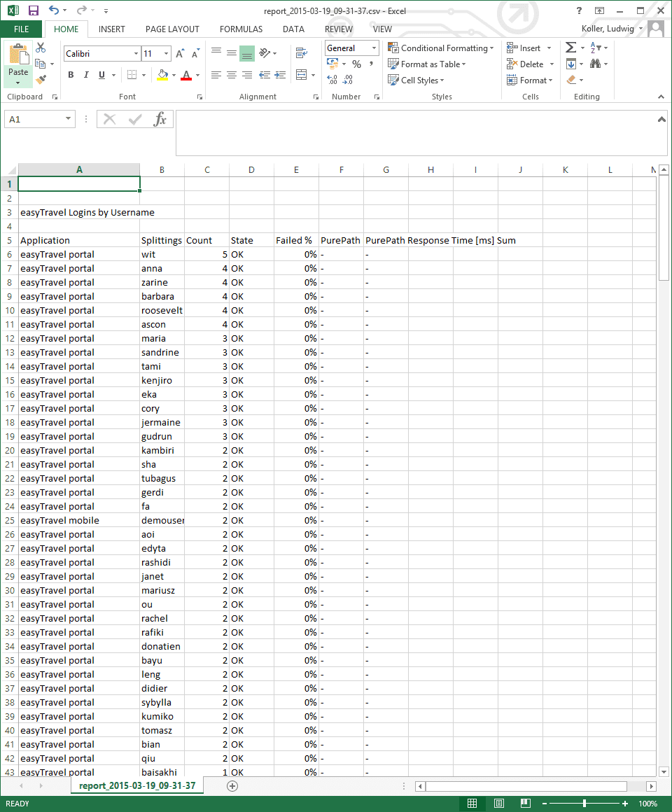Open the Koller, Ludwig account menu

pyautogui.click(x=612, y=29)
